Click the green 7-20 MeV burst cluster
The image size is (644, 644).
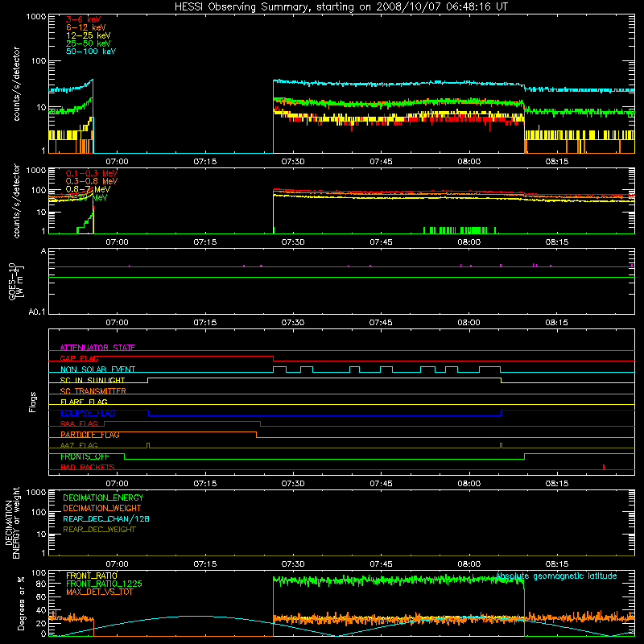point(459,230)
